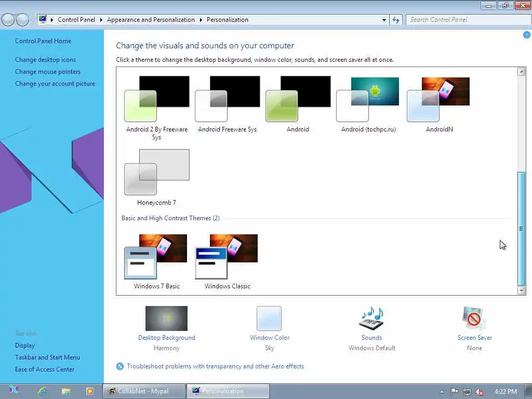The height and width of the screenshot is (399, 532).
Task: Switch to Windows 7 Basic theme
Action: pos(157,262)
